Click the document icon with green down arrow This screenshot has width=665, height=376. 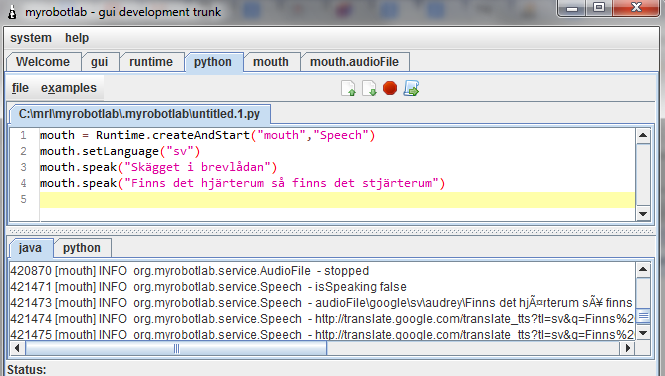click(x=369, y=88)
